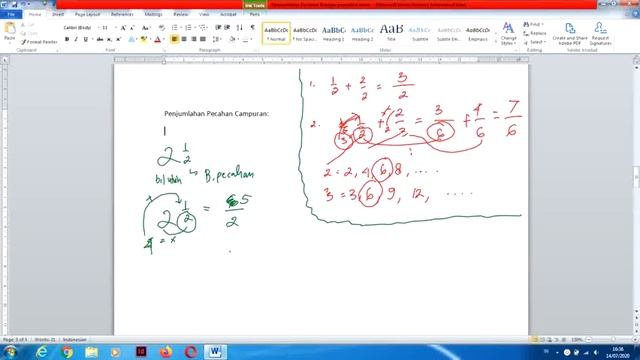Expand the Bullets list dropdown
Viewport: 640px width, 360px height.
pos(180,27)
